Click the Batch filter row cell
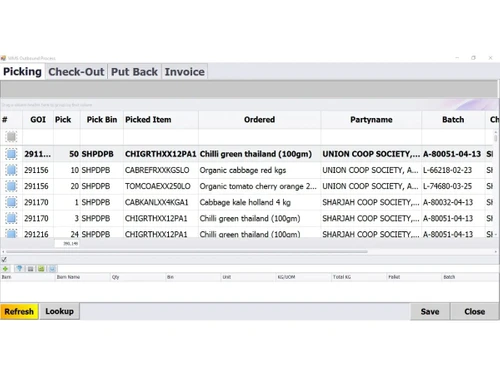This screenshot has width=500, height=375. (453, 137)
